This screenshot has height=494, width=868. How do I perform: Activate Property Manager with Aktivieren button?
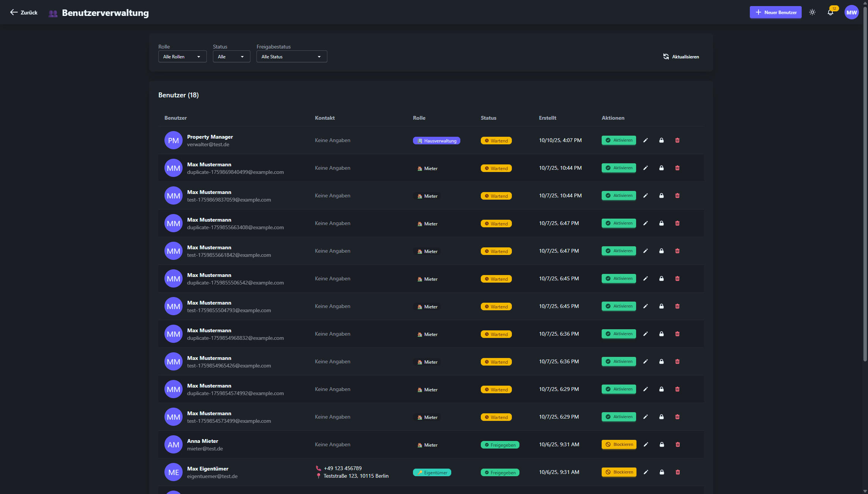(x=619, y=141)
